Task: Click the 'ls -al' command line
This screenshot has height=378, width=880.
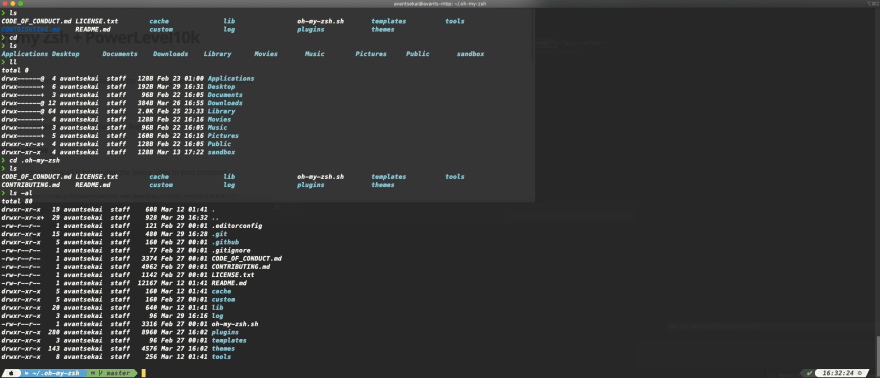Action: [21, 193]
